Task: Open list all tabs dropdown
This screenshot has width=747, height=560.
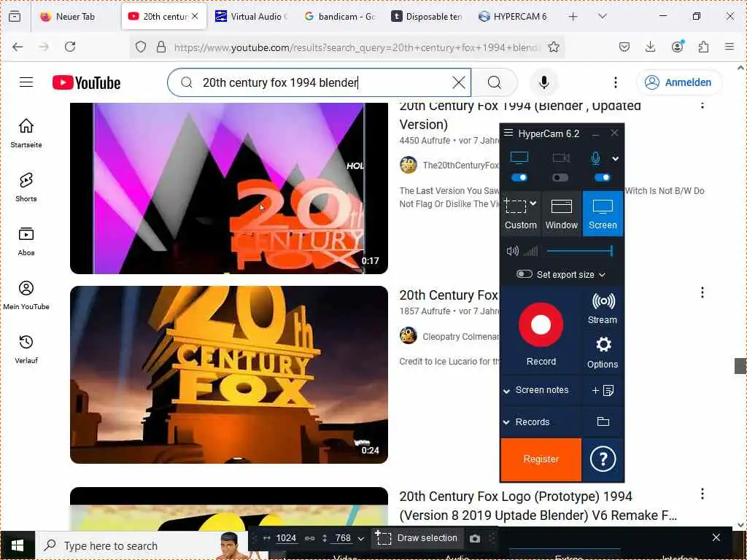Action: click(x=602, y=16)
